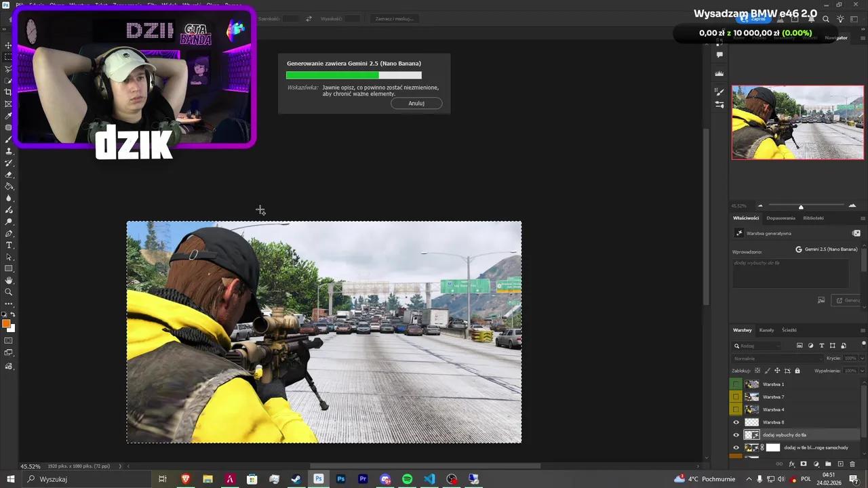The image size is (868, 488).
Task: Select the Horizontal Type tool
Action: (9, 245)
